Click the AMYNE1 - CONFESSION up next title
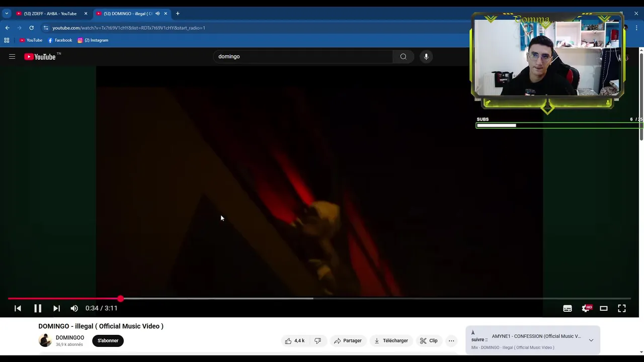Screen dimensions: 644x362 (536, 336)
